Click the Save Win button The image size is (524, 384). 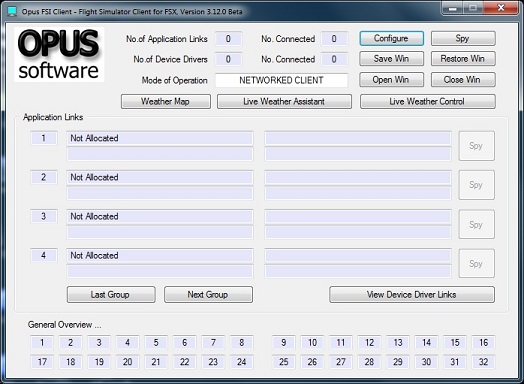pos(391,59)
